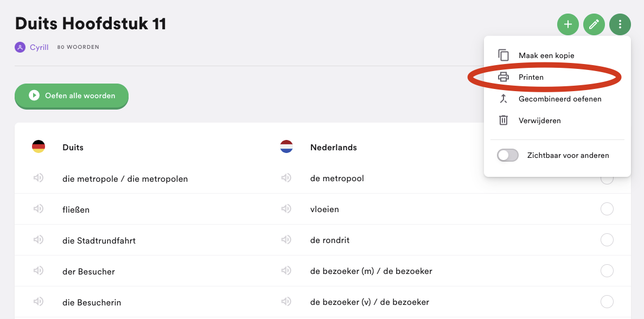
Task: Select the circle for 'die Stadtrundfahrt' row
Action: pyautogui.click(x=607, y=240)
